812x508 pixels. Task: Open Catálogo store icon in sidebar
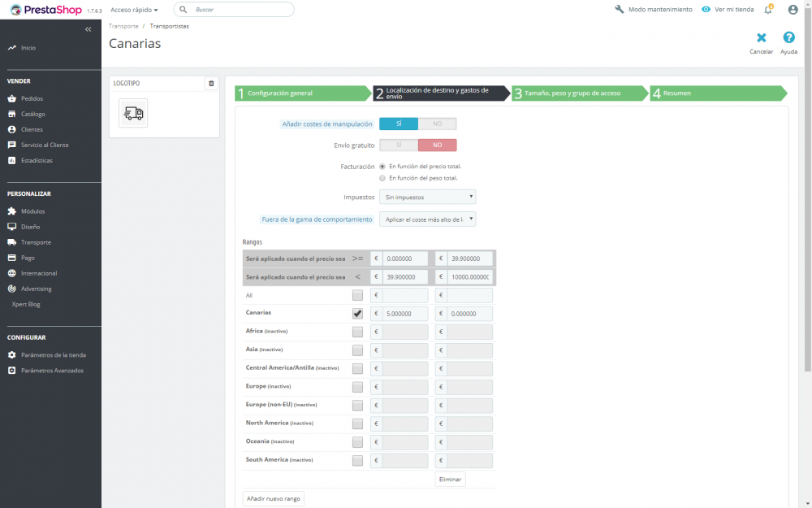[x=11, y=114]
